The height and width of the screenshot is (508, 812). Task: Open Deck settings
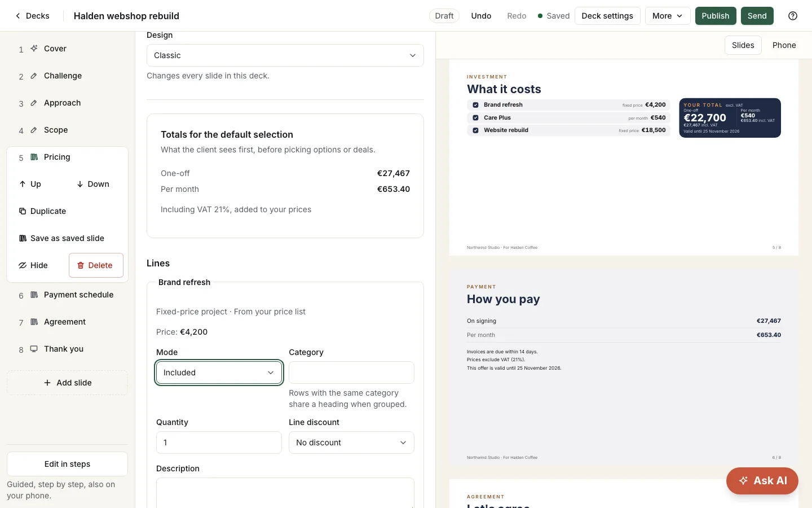pyautogui.click(x=607, y=16)
